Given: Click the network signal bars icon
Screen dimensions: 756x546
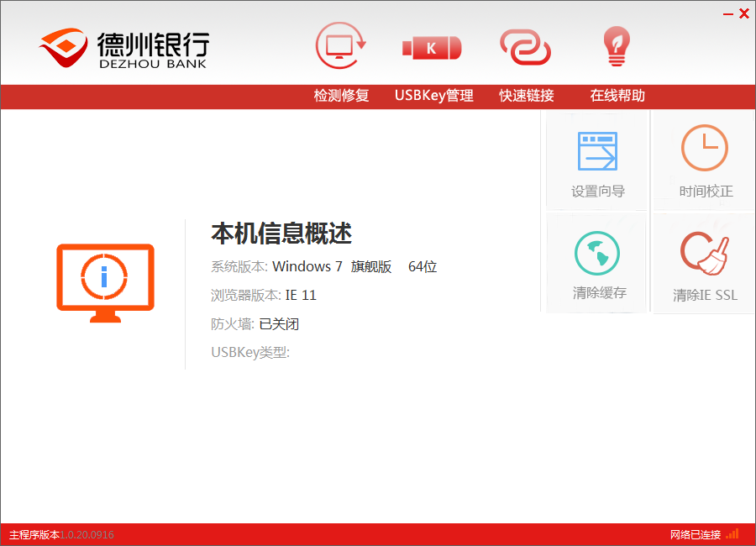Looking at the screenshot, I should pos(732,534).
